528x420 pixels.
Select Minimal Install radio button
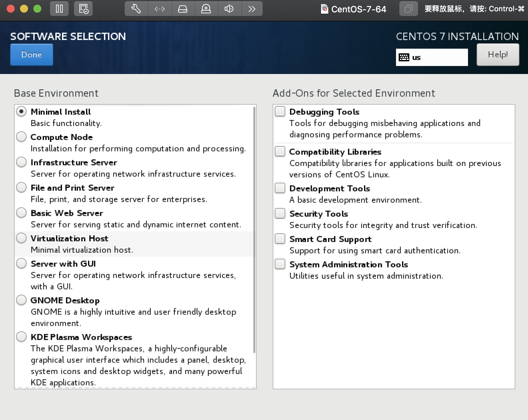21,111
